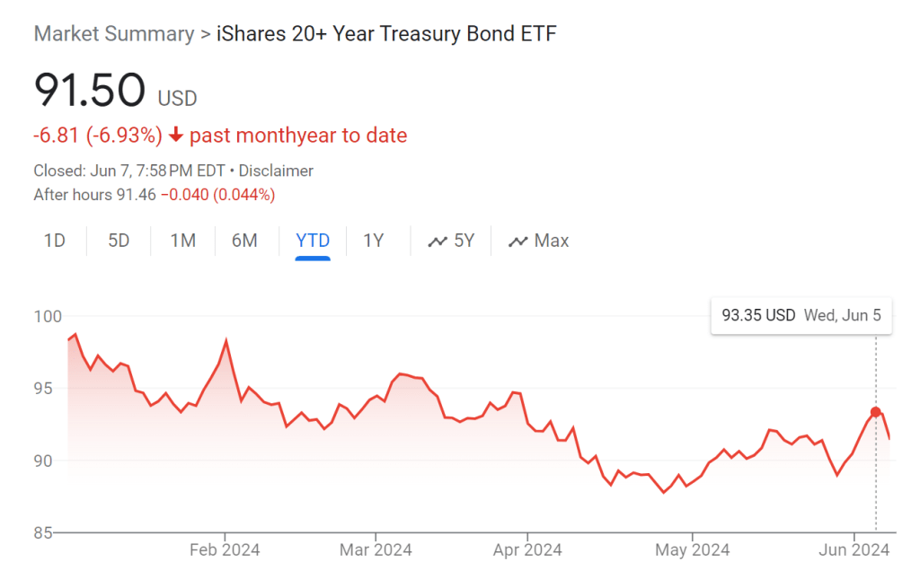Select the YTD tab
The image size is (920, 588).
(x=313, y=241)
